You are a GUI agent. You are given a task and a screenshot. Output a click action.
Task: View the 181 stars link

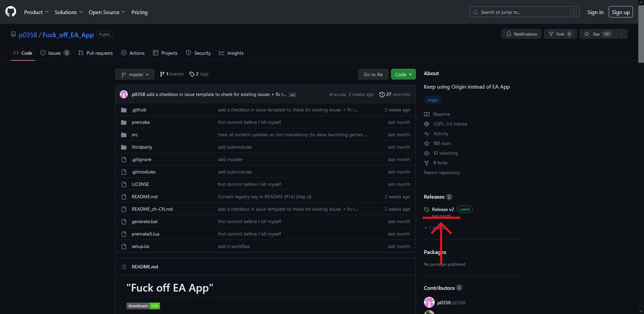coord(437,143)
